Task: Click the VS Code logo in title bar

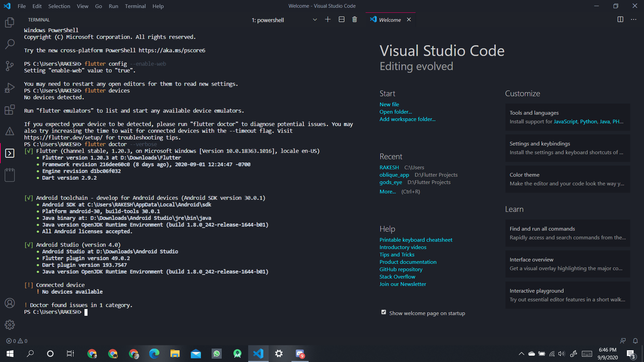Action: click(x=7, y=6)
